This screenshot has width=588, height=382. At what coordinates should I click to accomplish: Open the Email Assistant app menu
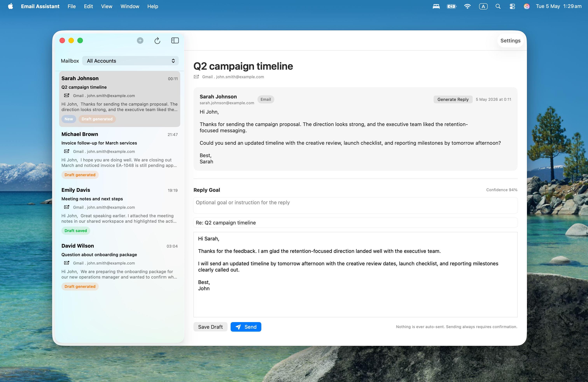[40, 6]
